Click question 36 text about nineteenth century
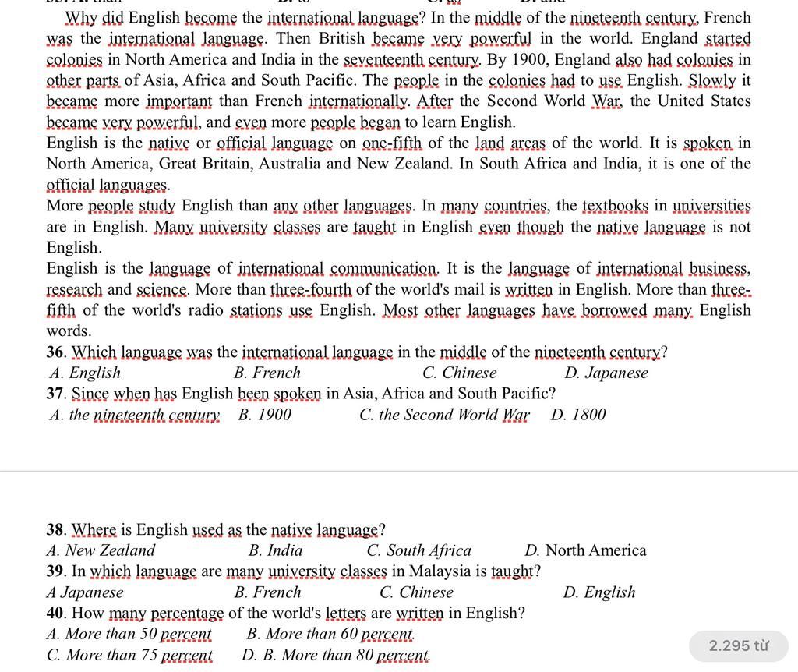Screen dimensions: 798x672 coord(357,352)
